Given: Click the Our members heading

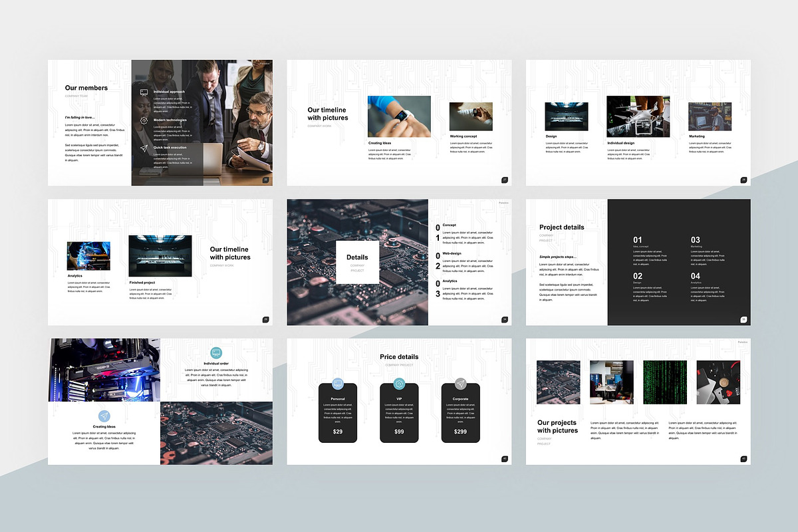Looking at the screenshot, I should (x=86, y=88).
